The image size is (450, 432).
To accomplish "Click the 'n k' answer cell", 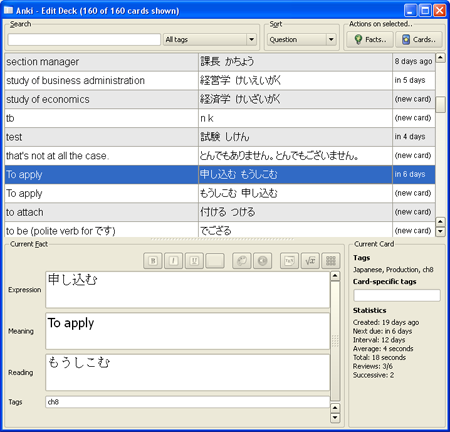I will (295, 118).
